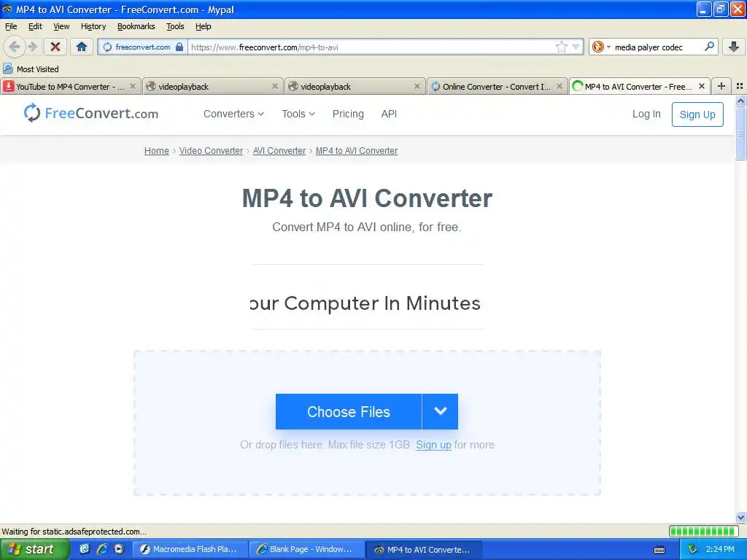Open the Home page icon
This screenshot has width=747, height=560.
(82, 47)
